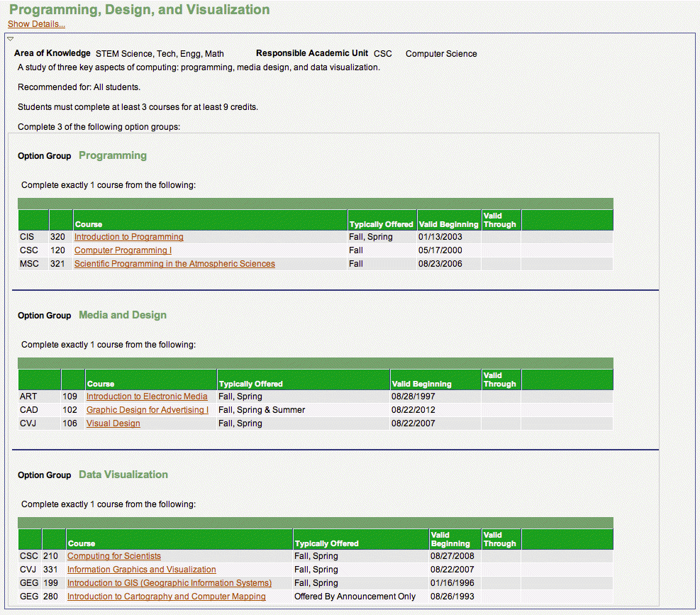Click the Programming option group heading
Viewport: 700px width, 615px height.
(113, 155)
